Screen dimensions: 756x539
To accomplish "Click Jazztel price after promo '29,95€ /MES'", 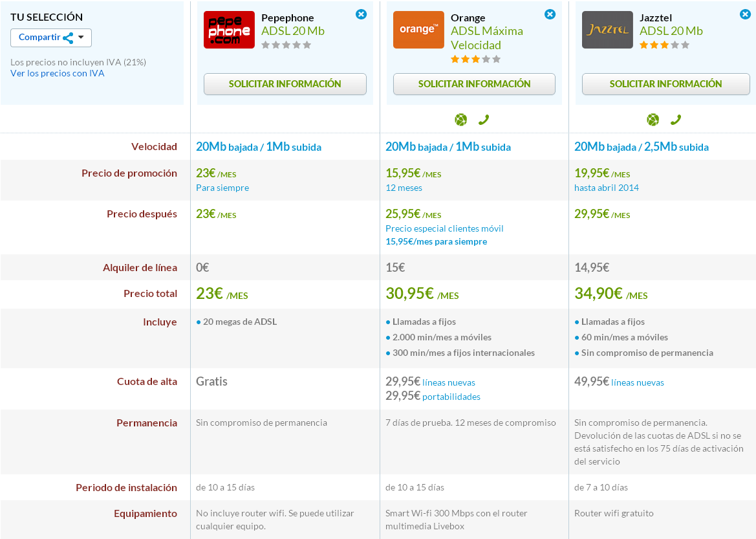I will point(602,214).
